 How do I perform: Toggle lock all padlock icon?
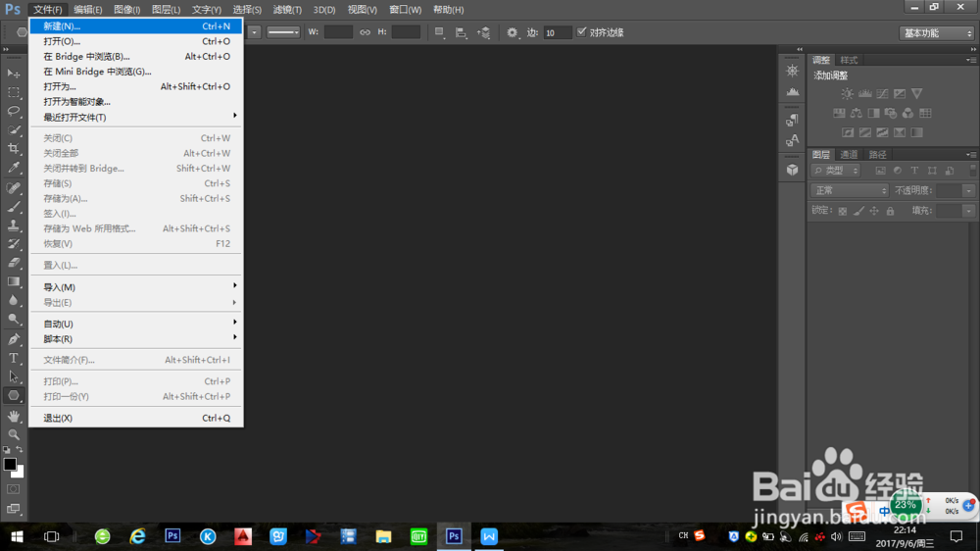point(890,212)
